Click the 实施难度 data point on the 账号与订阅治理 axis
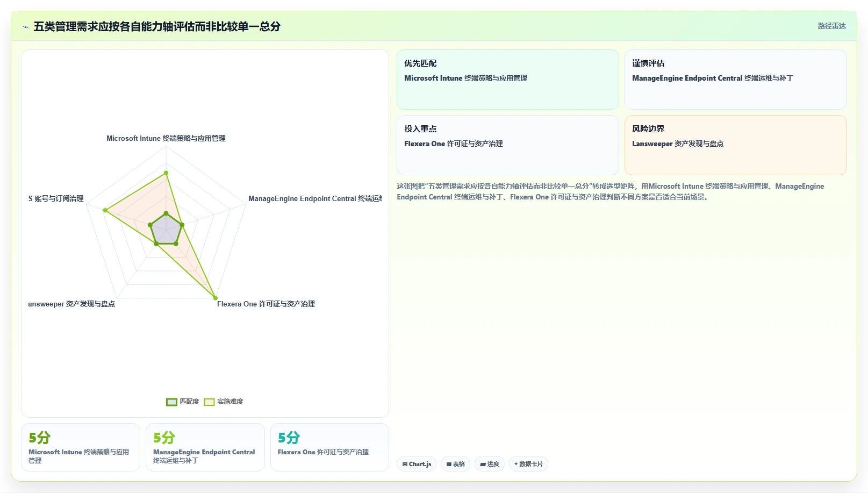 105,210
